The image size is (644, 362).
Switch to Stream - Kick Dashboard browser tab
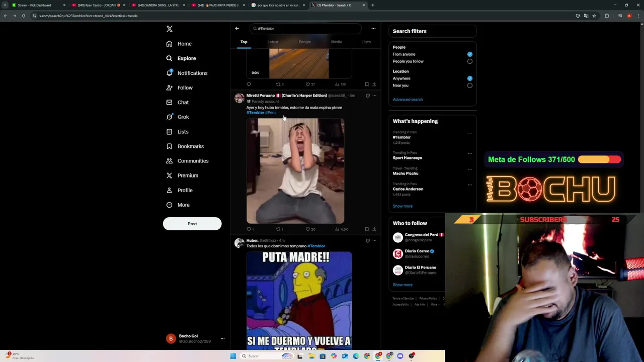tap(39, 5)
